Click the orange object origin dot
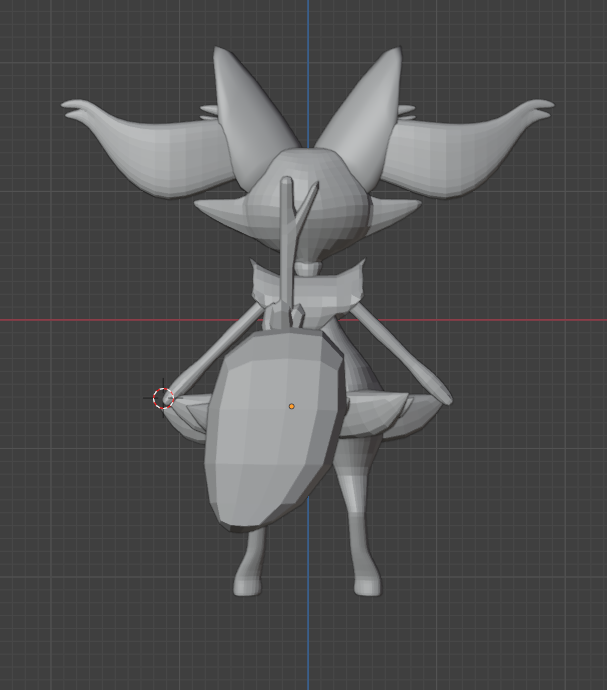607x690 pixels. coord(291,406)
